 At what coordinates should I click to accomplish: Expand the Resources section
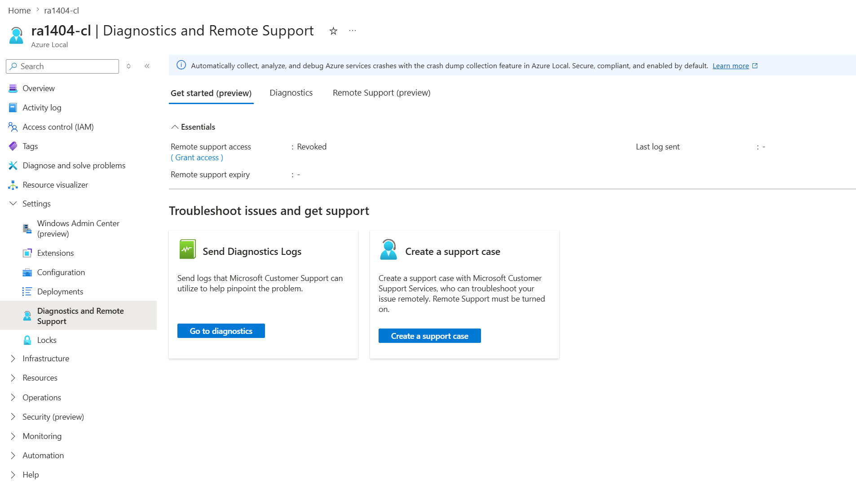click(13, 378)
